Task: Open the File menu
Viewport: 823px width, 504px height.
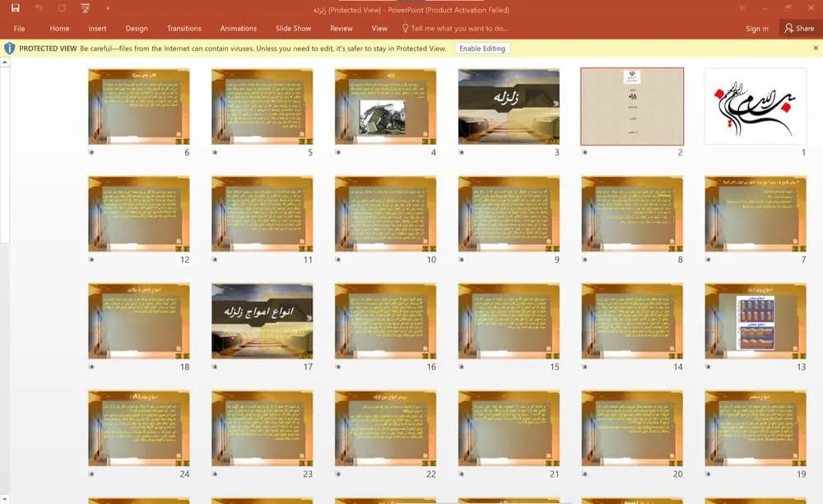Action: [x=20, y=28]
